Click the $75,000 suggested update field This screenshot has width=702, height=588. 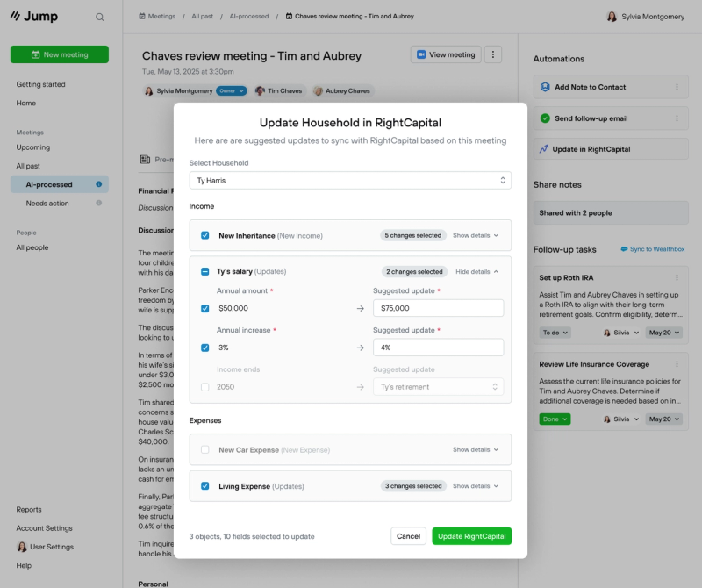pyautogui.click(x=438, y=308)
